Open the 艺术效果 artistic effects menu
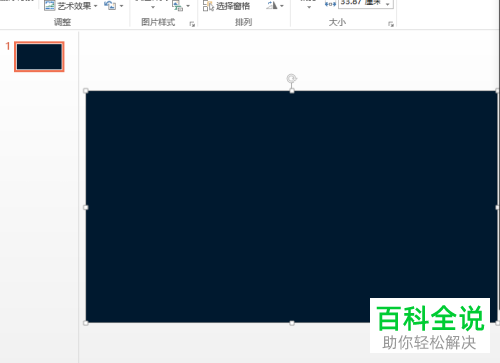The image size is (500, 363). [71, 6]
